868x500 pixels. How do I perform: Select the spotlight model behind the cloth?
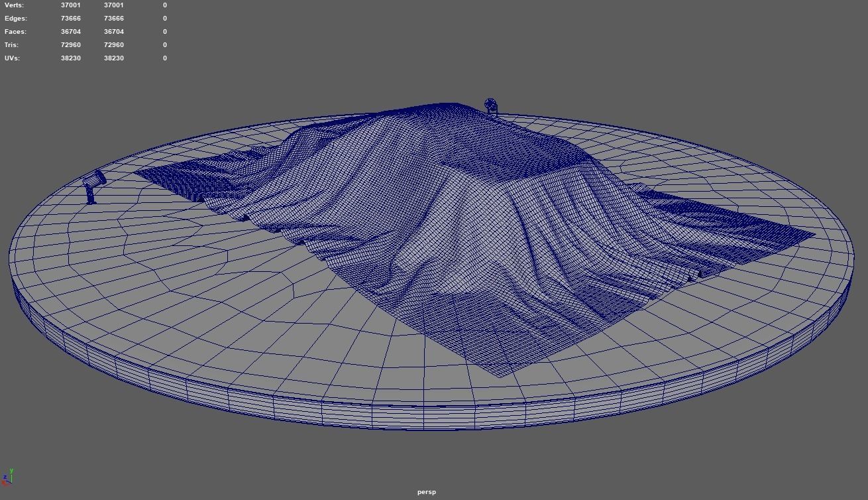(491, 106)
